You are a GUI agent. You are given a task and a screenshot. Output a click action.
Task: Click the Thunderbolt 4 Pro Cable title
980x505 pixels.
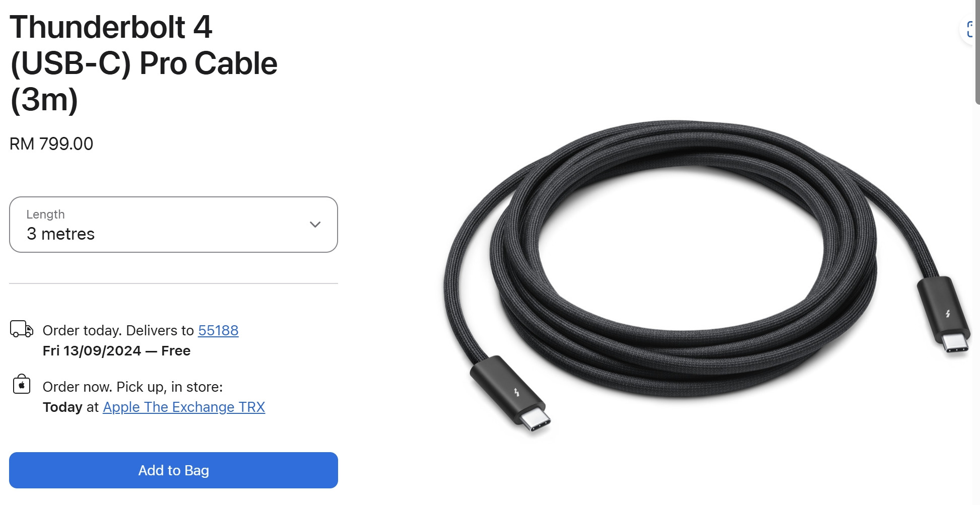click(144, 63)
